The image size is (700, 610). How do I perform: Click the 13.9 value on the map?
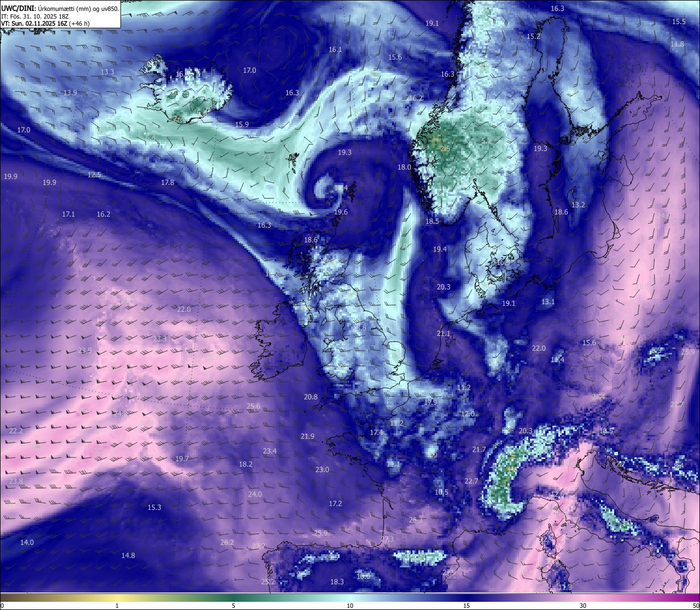(x=70, y=92)
